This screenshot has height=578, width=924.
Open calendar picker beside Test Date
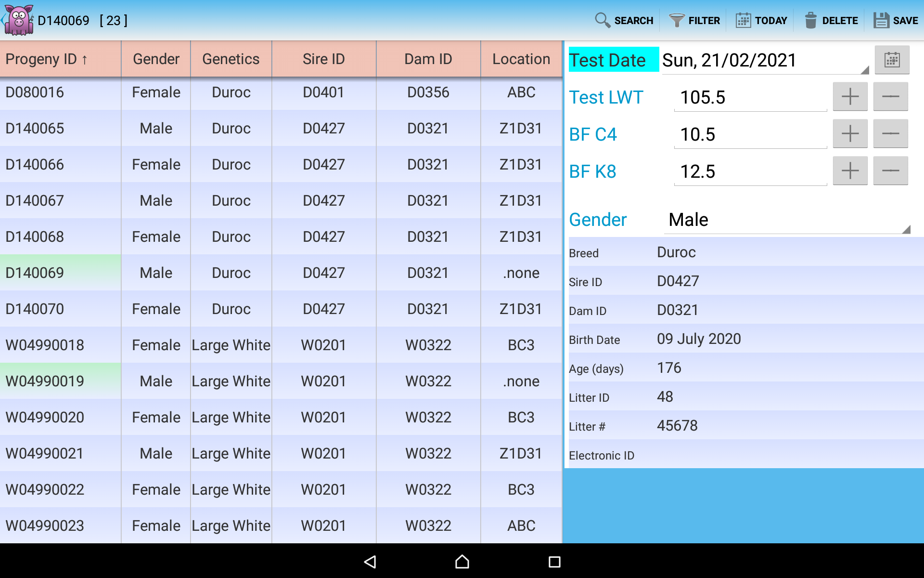pos(892,60)
